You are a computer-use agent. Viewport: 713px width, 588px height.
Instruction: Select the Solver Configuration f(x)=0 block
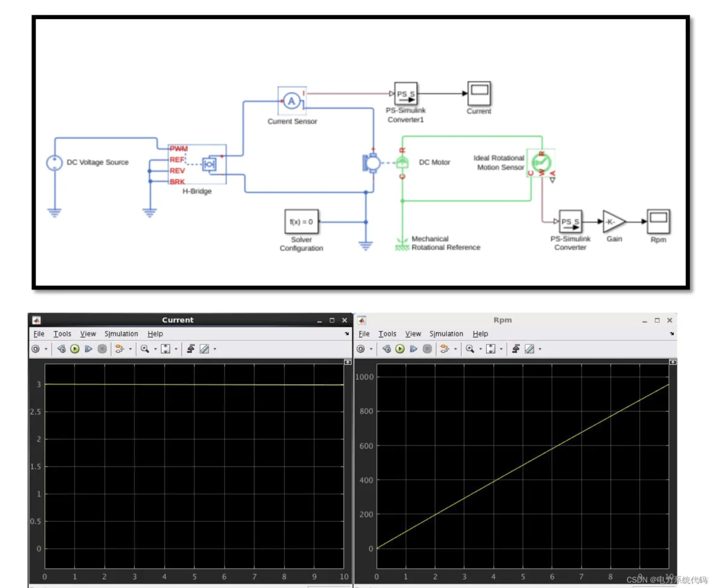click(x=302, y=221)
